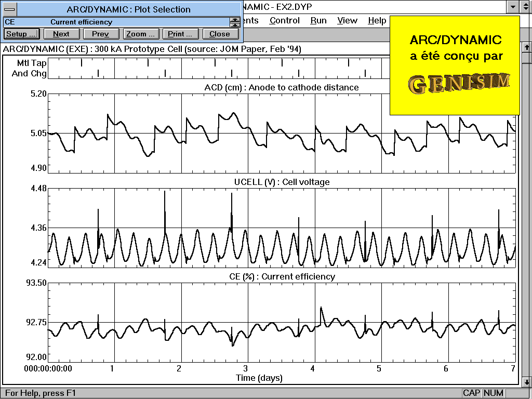532x399 pixels.
Task: Click the Setup button in Plot Selection
Action: [x=22, y=34]
